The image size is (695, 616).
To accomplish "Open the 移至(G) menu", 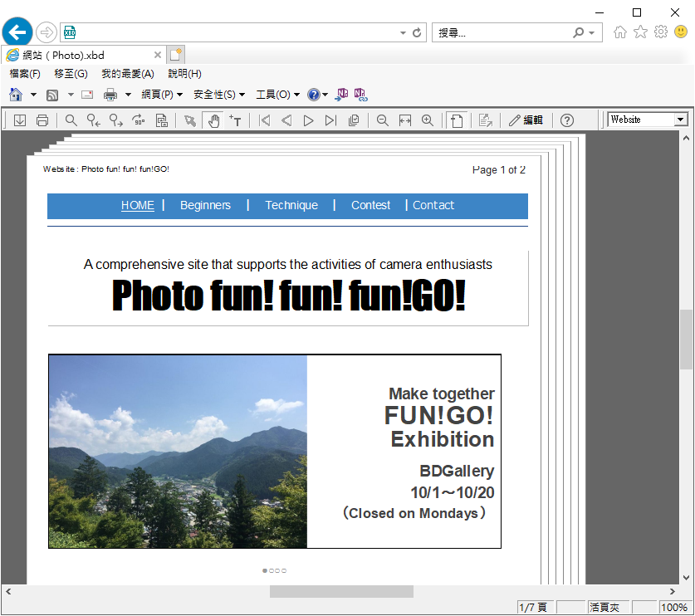I will tap(71, 74).
